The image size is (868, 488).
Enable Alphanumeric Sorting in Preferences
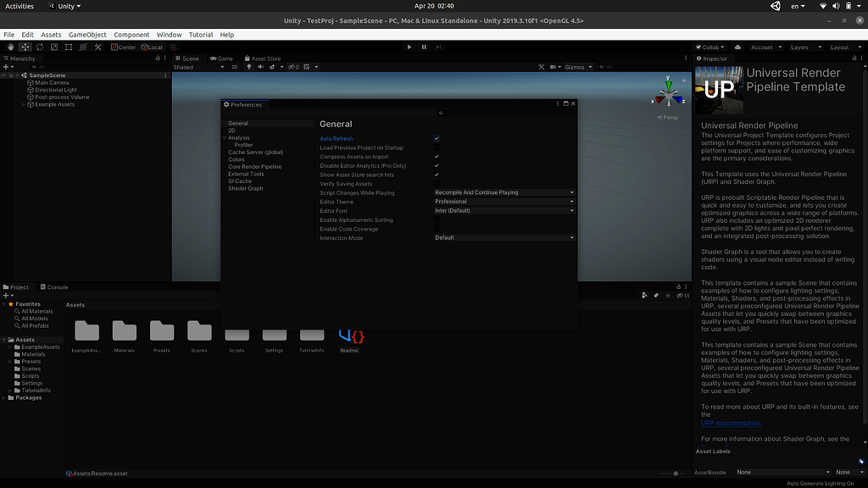pos(437,219)
